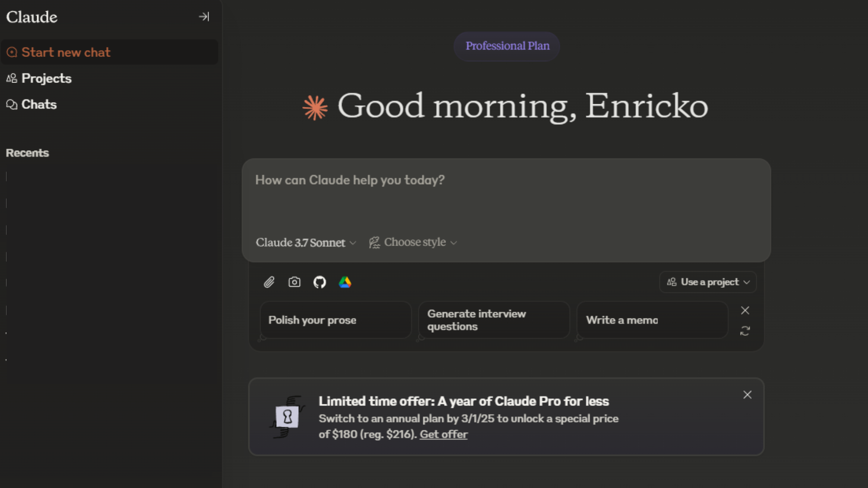The image size is (868, 488).
Task: Click the Claude logo in the sidebar
Action: (32, 17)
